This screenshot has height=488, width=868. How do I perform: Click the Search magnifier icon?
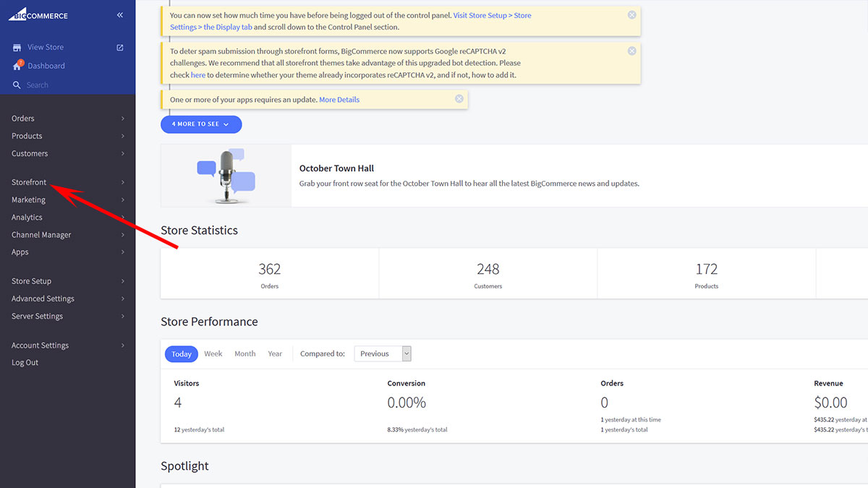[x=17, y=85]
